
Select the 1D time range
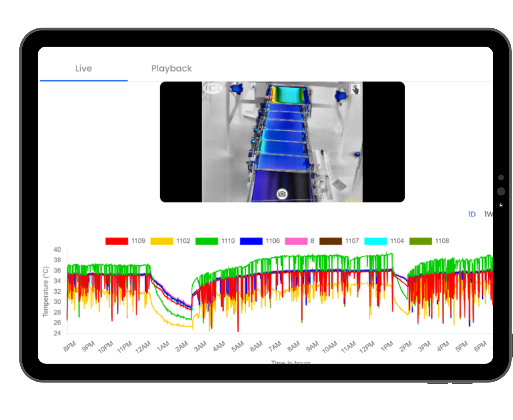(472, 214)
